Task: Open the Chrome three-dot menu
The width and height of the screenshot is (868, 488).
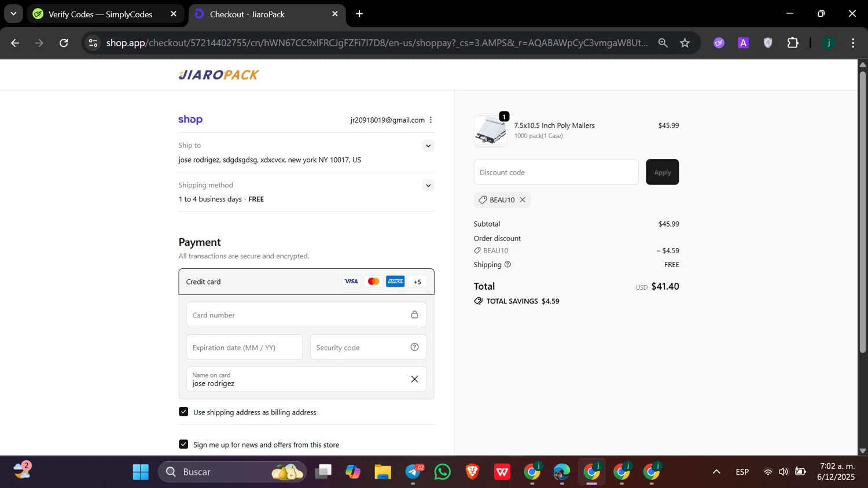Action: (853, 43)
